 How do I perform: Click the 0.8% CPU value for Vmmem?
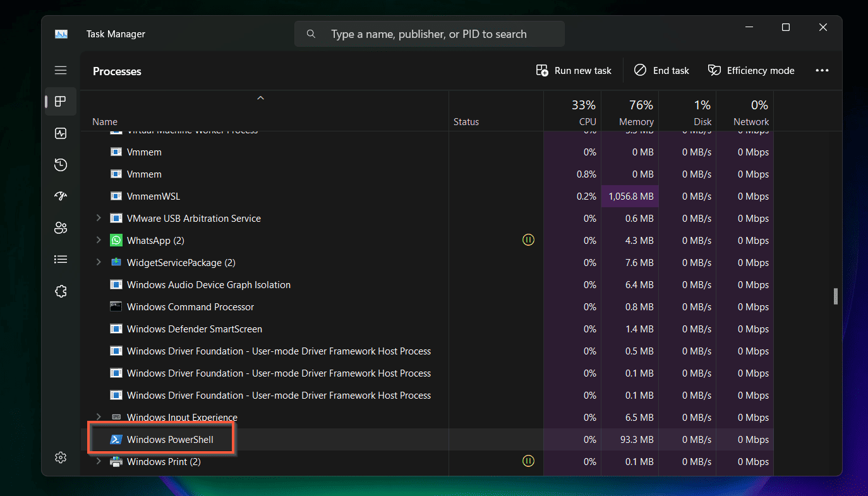[x=586, y=174]
